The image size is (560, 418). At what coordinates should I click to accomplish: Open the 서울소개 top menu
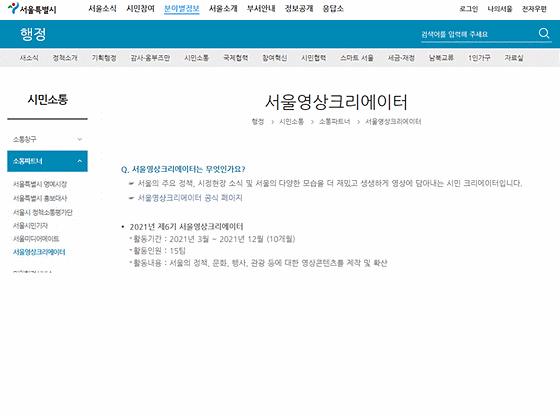(x=223, y=9)
